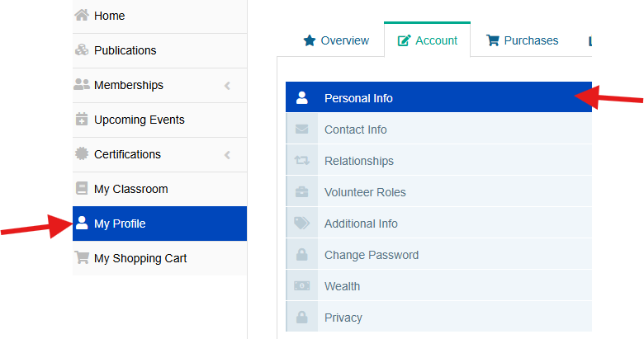
Task: Click the Memberships people icon
Action: click(x=81, y=84)
